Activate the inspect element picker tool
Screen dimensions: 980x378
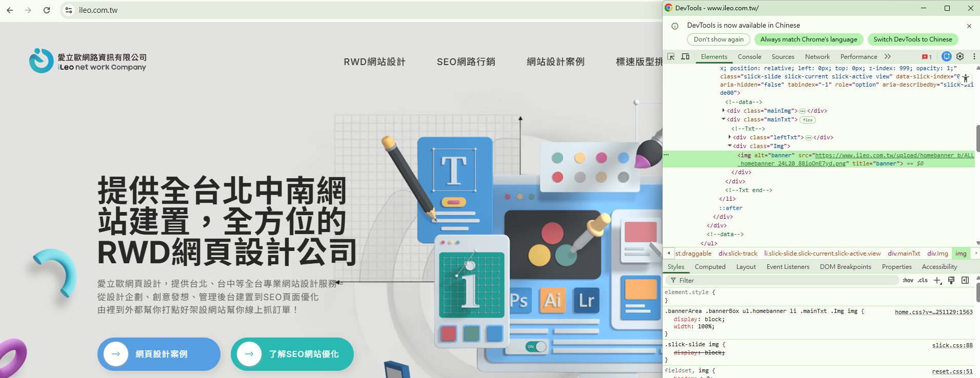[x=671, y=56]
